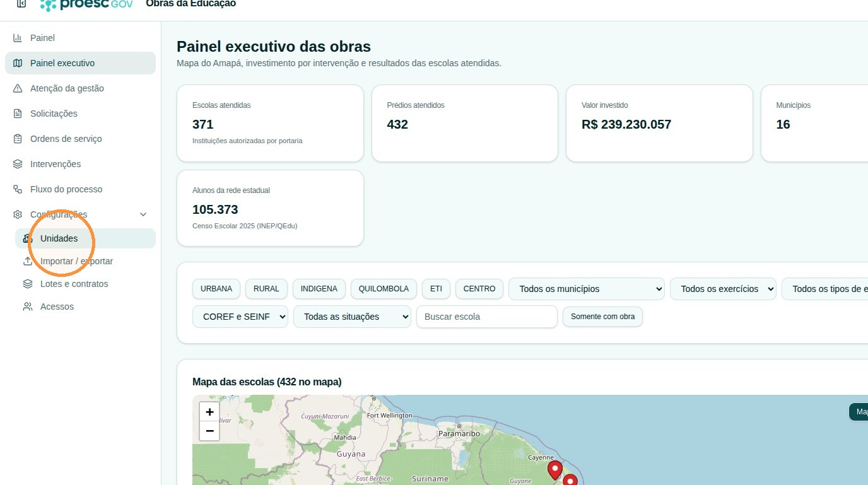Open Solicitações document icon
868x485 pixels.
[18, 114]
